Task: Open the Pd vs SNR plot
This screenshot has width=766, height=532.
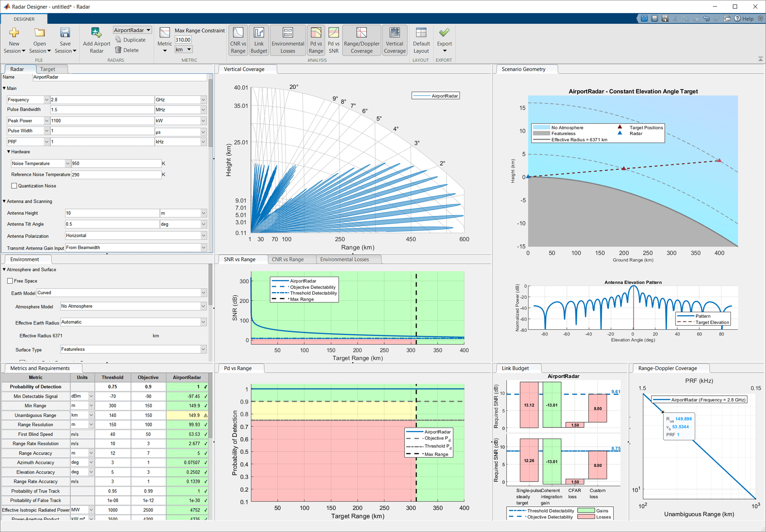Action: point(334,41)
